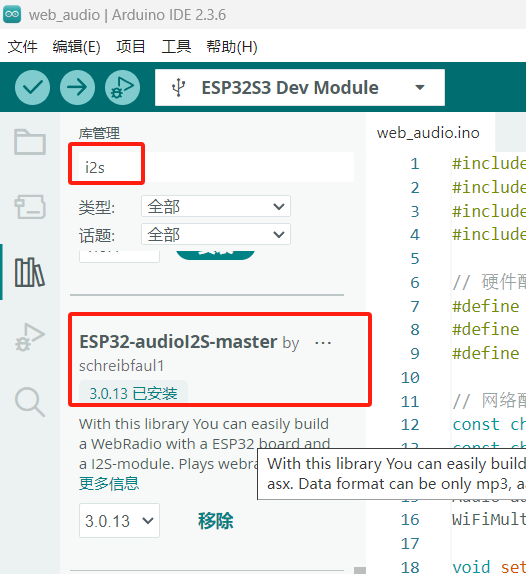Click the void keyword on line 18
526x574 pixels.
pyautogui.click(x=471, y=567)
